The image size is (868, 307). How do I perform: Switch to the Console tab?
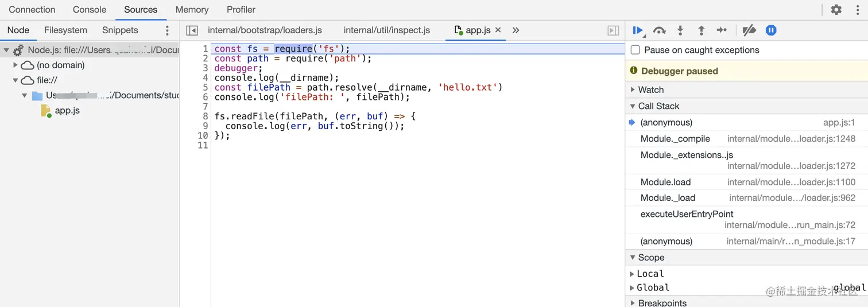pyautogui.click(x=90, y=10)
